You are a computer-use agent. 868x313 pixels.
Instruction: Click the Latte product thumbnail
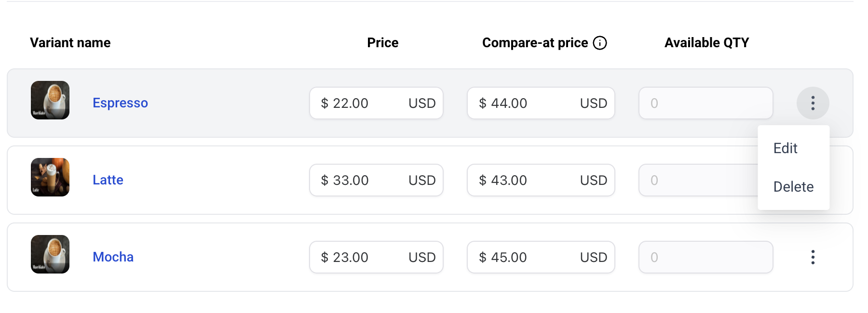tap(50, 177)
